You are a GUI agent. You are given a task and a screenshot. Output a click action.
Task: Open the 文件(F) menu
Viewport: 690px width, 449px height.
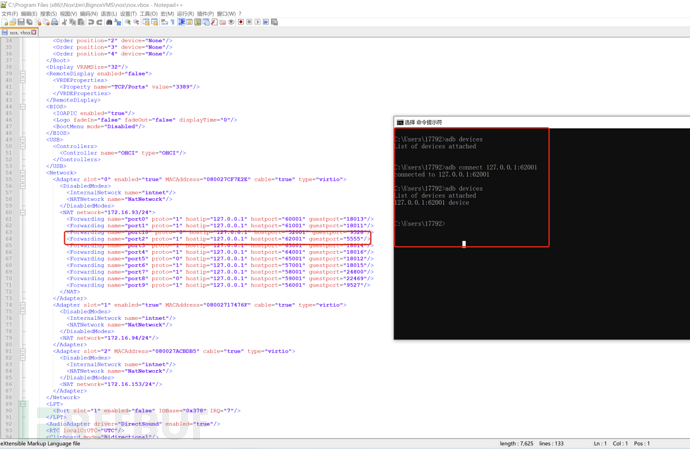coord(10,14)
